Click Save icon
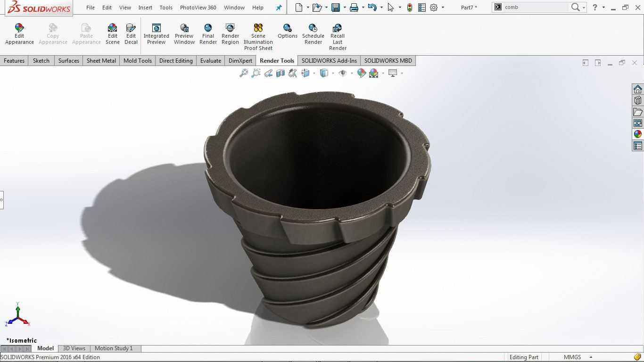Screen dimensions: 644x362 (x=336, y=7)
